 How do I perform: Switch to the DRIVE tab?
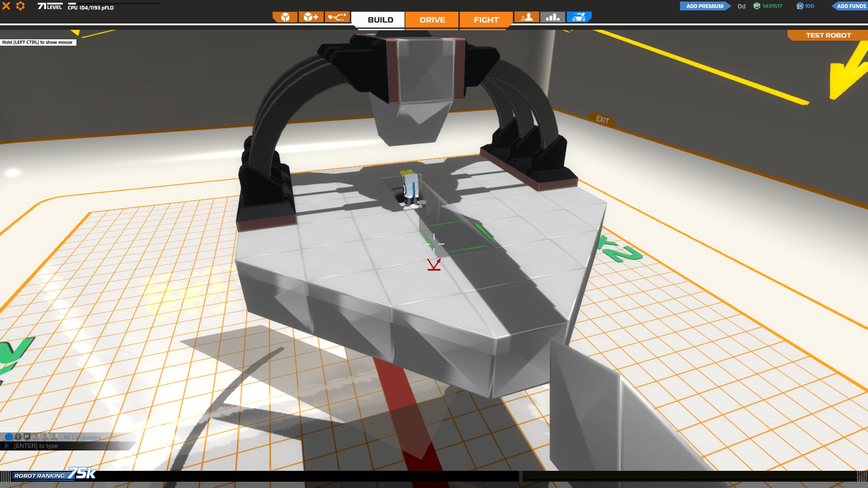coord(432,20)
